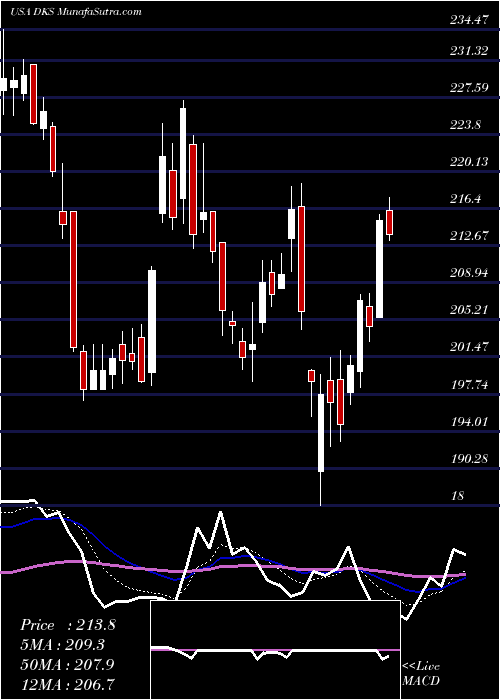Image resolution: width=500 pixels, height=700 pixels.
Task: Click the last red candlestick near 216.4
Action: pos(389,222)
